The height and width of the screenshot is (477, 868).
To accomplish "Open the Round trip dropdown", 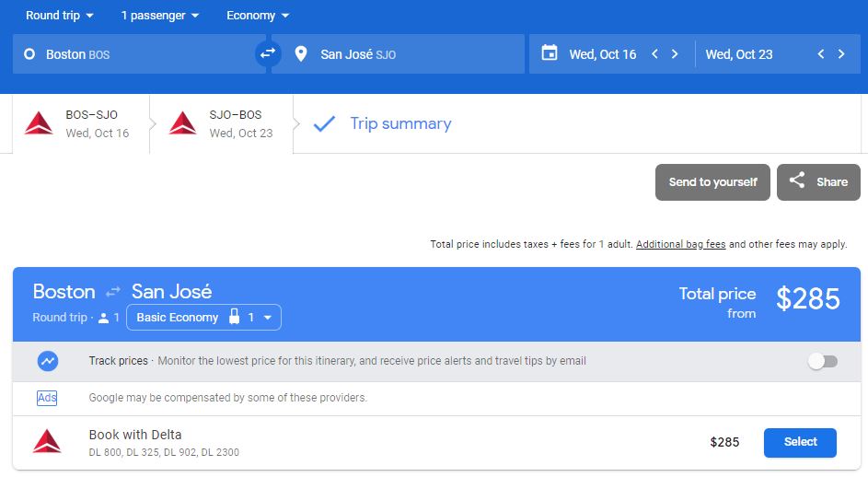I will click(59, 16).
